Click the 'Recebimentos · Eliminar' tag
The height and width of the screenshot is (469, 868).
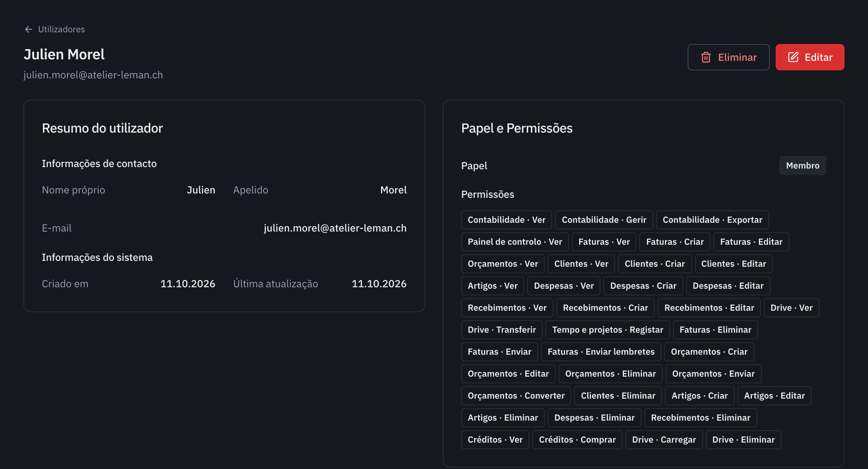point(700,418)
